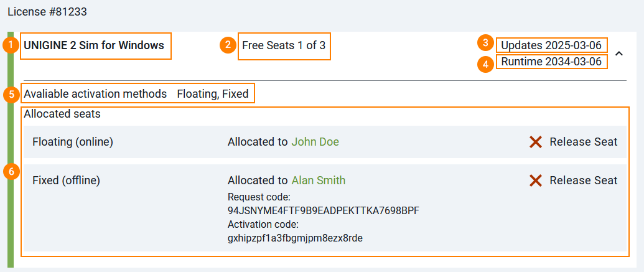Viewport: 644px width, 272px height.
Task: Open Alan Smith's user link
Action: pos(318,181)
